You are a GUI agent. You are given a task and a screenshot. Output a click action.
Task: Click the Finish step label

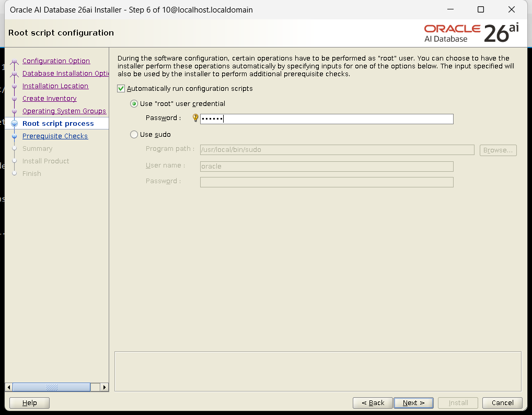[31, 174]
